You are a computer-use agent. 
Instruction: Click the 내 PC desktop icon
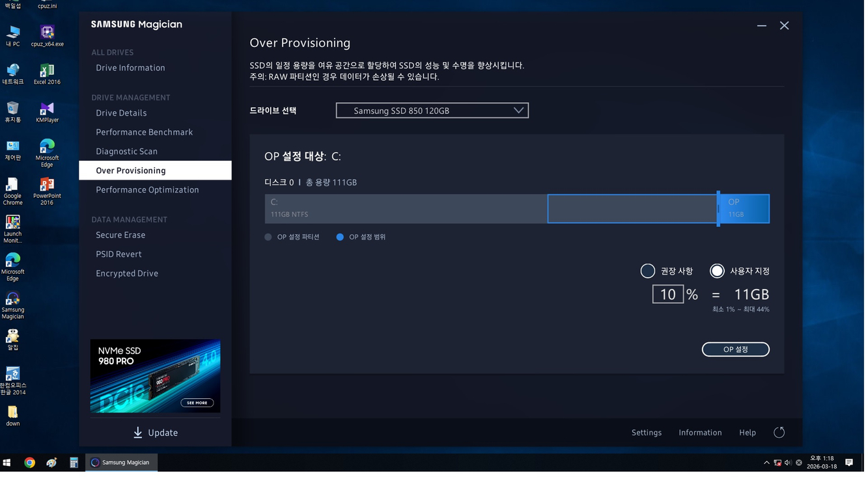tap(13, 36)
